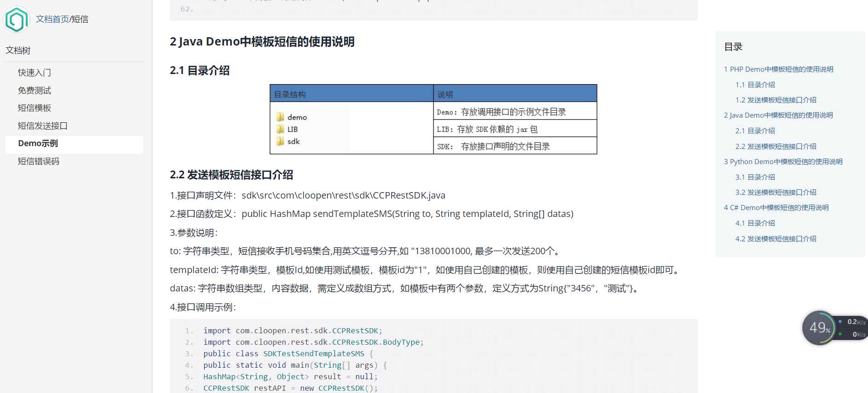
Task: Click code line HashMap result = null
Action: [290, 377]
